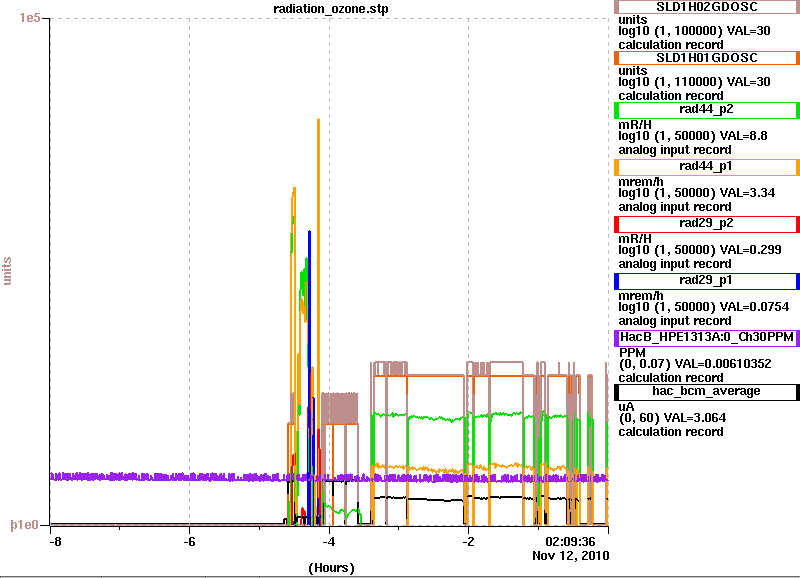Click 'analog input record' under rad29_p1
Screen dimensions: 800x578
tap(675, 321)
